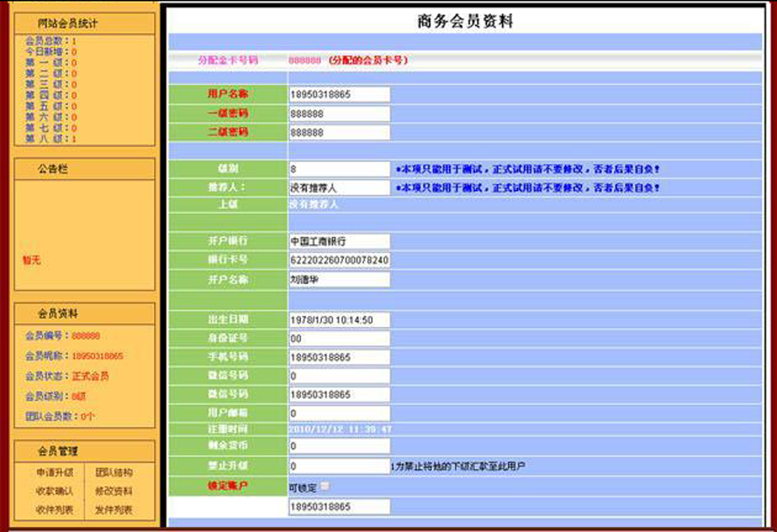This screenshot has width=777, height=532.
Task: Click the 会员状态 正式会员 line
Action: pos(66,376)
